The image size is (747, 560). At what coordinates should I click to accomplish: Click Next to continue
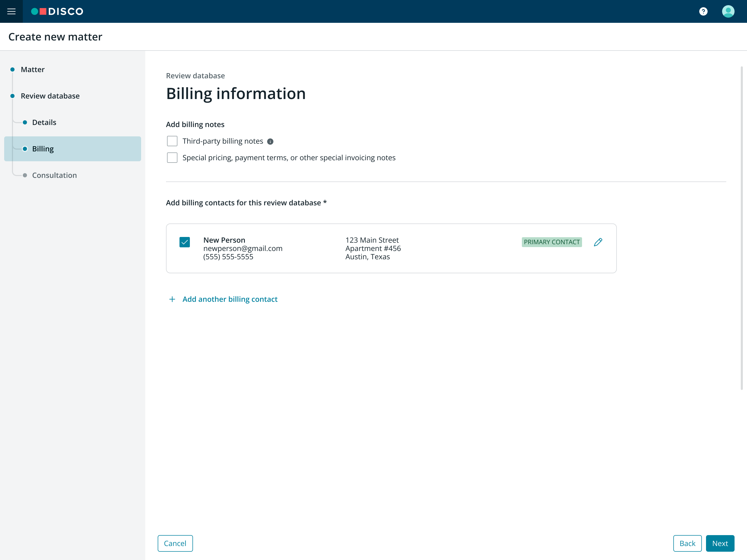pos(720,543)
